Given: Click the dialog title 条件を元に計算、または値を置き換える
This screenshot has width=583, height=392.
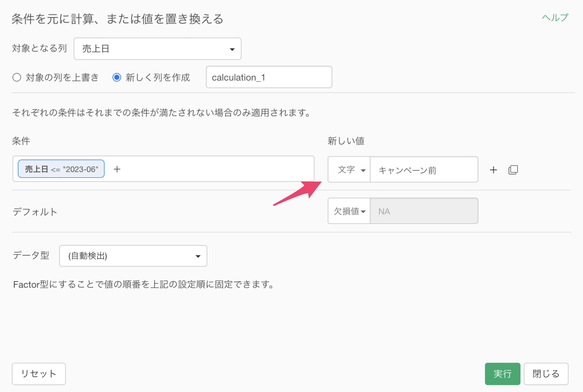Looking at the screenshot, I should tap(117, 19).
